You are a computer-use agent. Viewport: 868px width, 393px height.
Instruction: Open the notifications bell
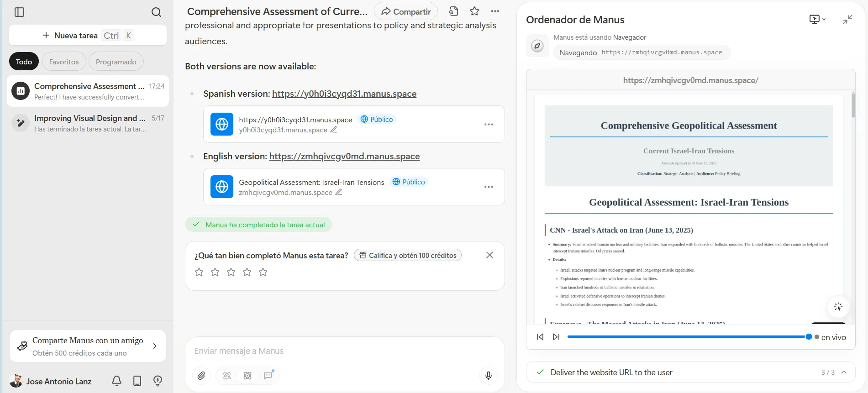tap(116, 381)
